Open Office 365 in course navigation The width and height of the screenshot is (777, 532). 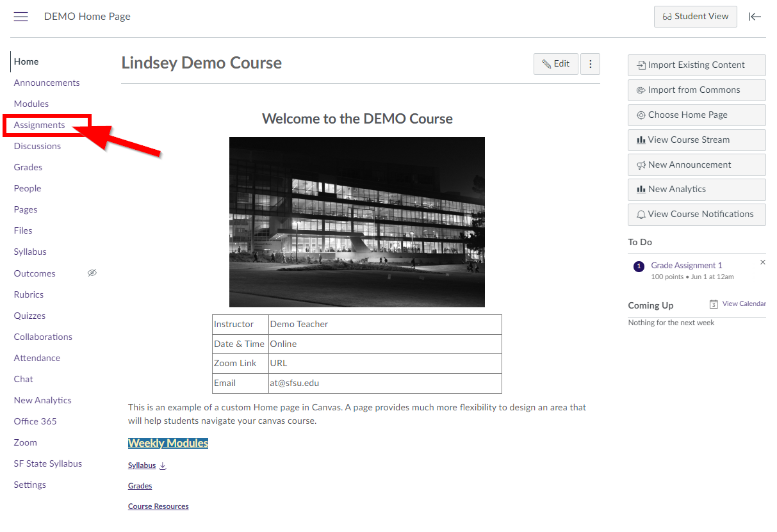click(x=35, y=421)
